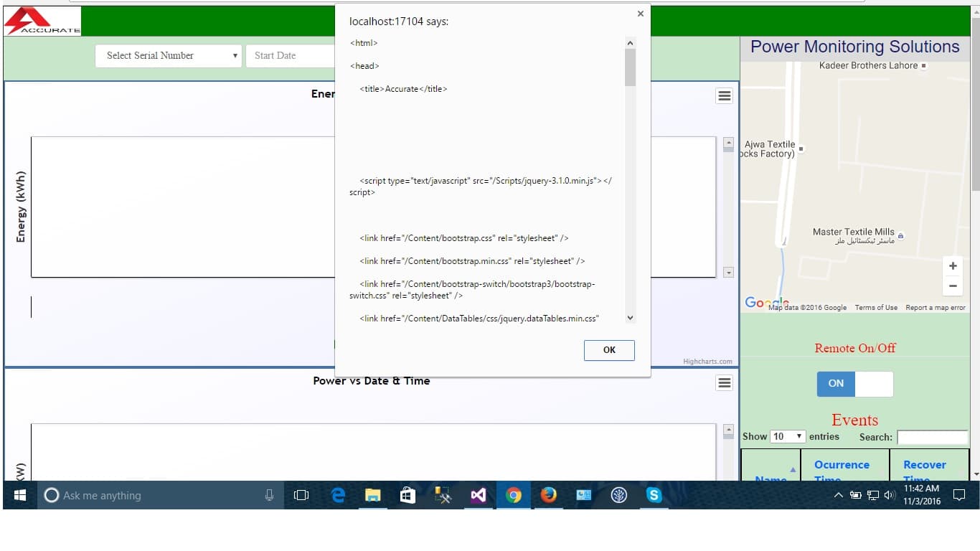Click the Cortana microphone icon
The height and width of the screenshot is (551, 980).
pos(269,495)
